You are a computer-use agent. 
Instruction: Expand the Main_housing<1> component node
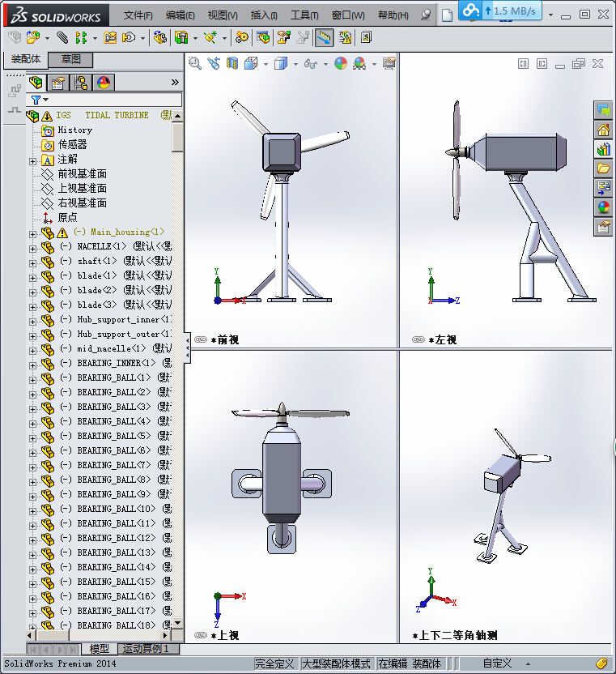pyautogui.click(x=33, y=232)
